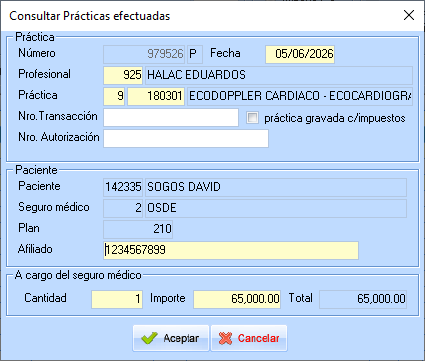
Task: Click the Práctica field showing 9
Action: click(114, 96)
